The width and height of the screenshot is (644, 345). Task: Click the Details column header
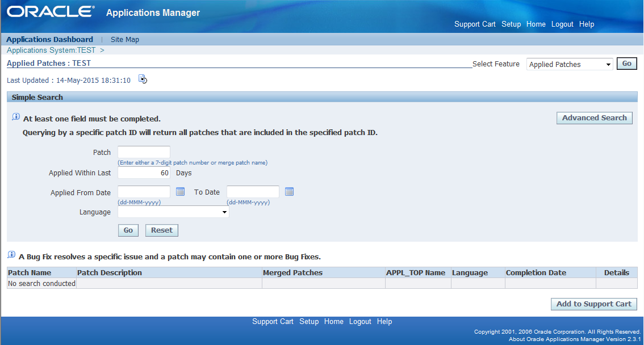pyautogui.click(x=617, y=273)
